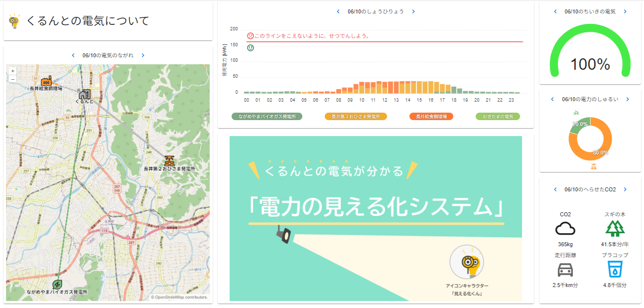Click the bar at hour 17 in the chart

[441, 89]
